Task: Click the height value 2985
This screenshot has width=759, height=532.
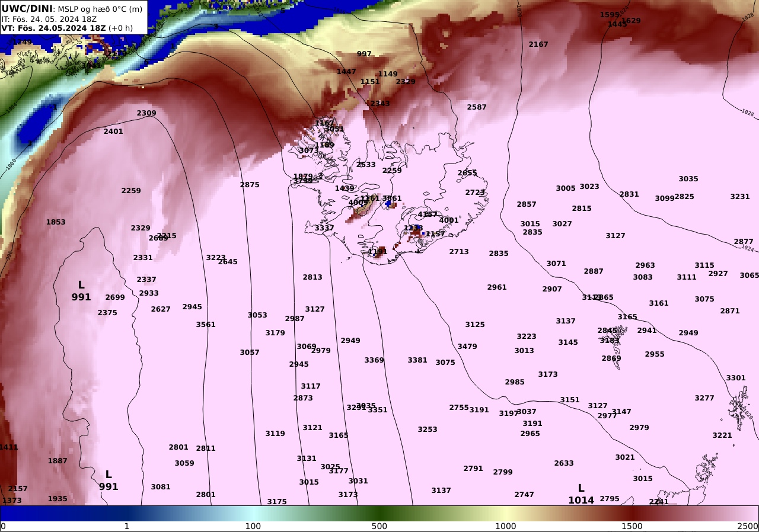Action: point(515,382)
